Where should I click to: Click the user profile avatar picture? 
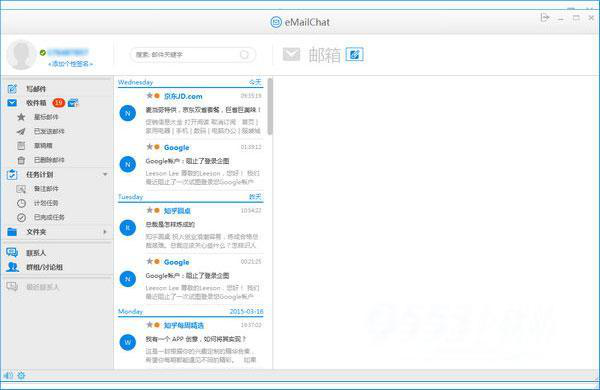pos(21,55)
